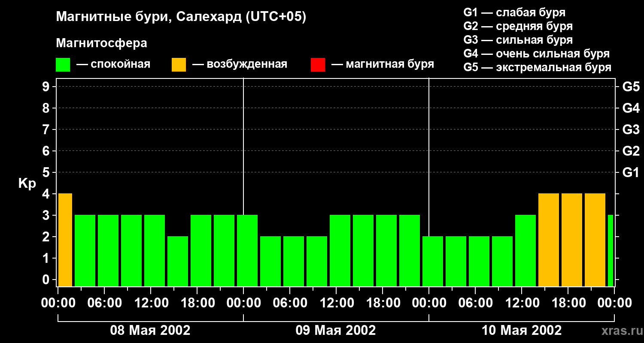644x343 pixels.
Task: Click the green 'спокойная' legend square
Action: pyautogui.click(x=63, y=65)
